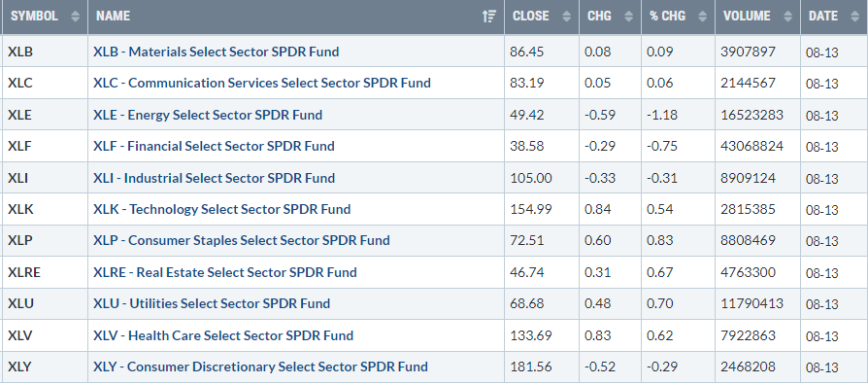This screenshot has height=384, width=868.
Task: Sort by % CHG arrow icon
Action: coord(703,17)
